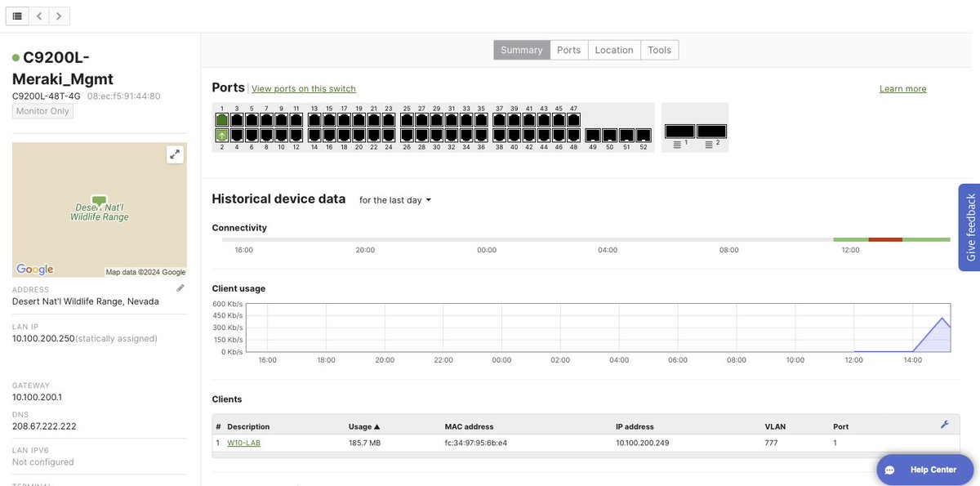
Task: Click the Google logo on map
Action: 34,270
